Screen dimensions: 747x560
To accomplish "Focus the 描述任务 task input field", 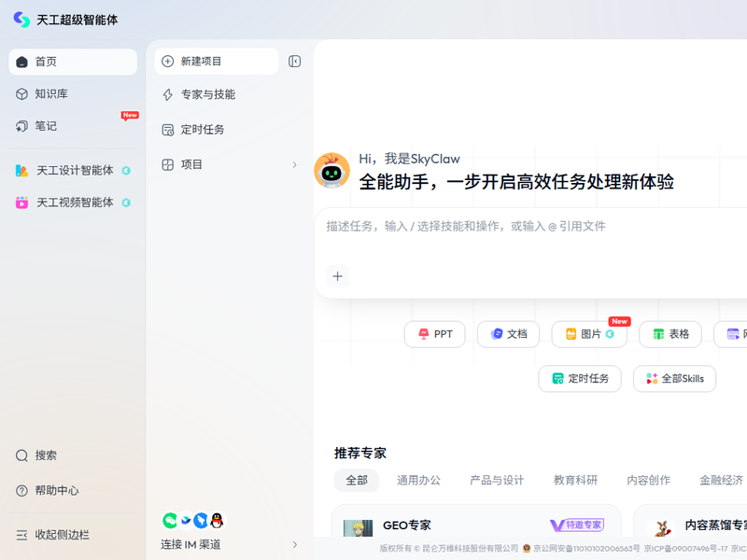I will (x=531, y=227).
